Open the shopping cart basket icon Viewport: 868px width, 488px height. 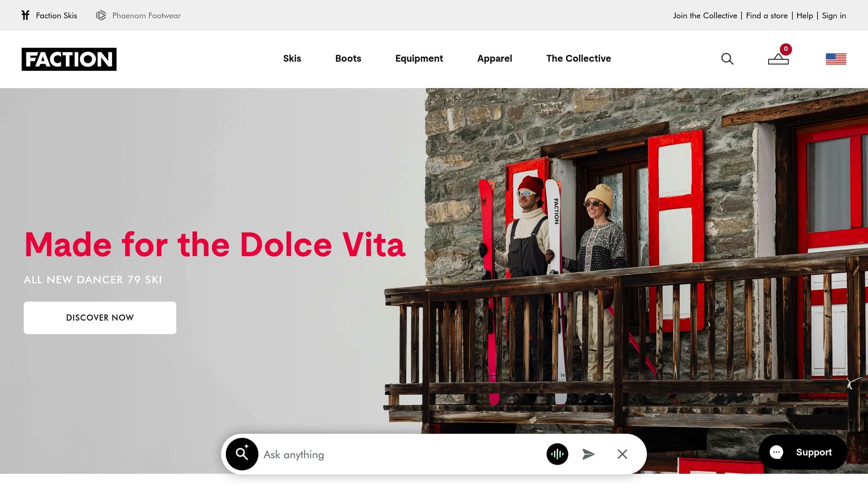[779, 58]
